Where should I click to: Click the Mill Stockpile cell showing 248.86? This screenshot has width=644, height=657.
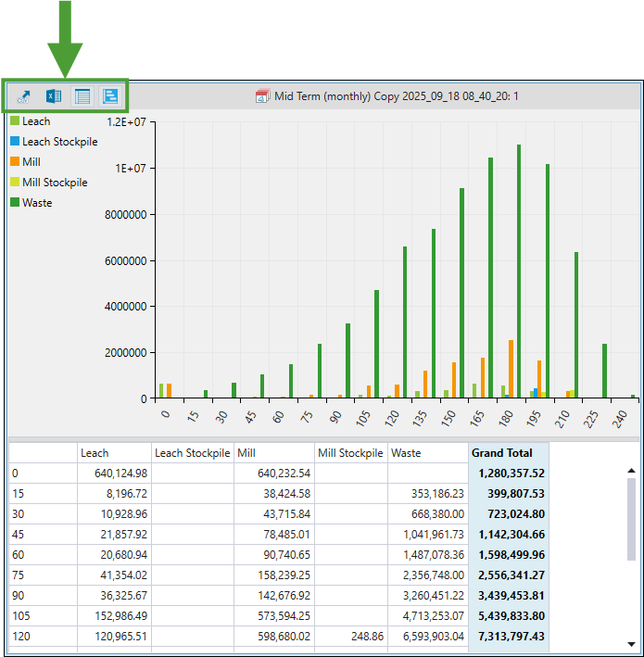pos(349,637)
